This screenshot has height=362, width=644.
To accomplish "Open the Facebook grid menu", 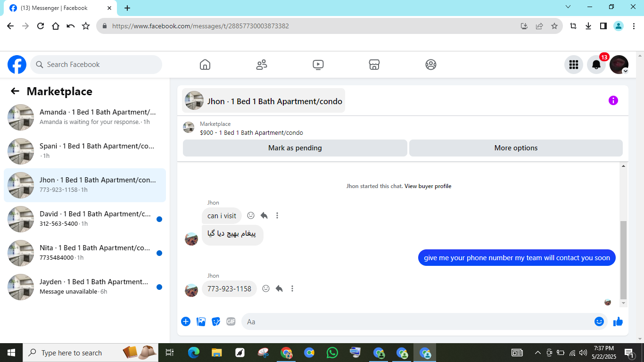I will pos(574,65).
